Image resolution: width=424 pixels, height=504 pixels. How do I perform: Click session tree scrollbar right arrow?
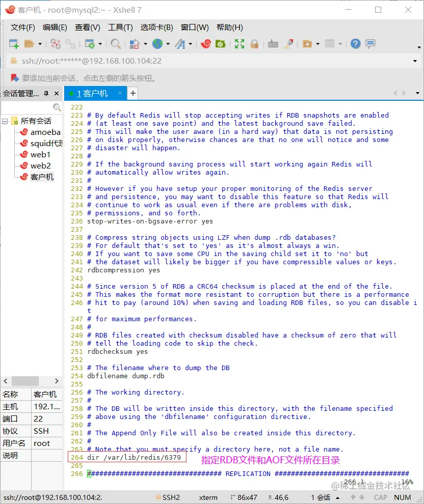tap(57, 381)
